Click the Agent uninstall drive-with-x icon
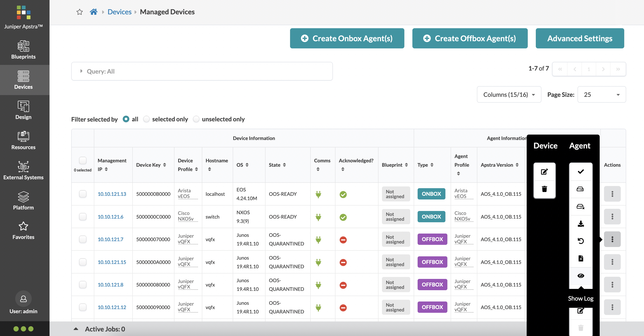The image size is (644, 336). click(x=581, y=207)
